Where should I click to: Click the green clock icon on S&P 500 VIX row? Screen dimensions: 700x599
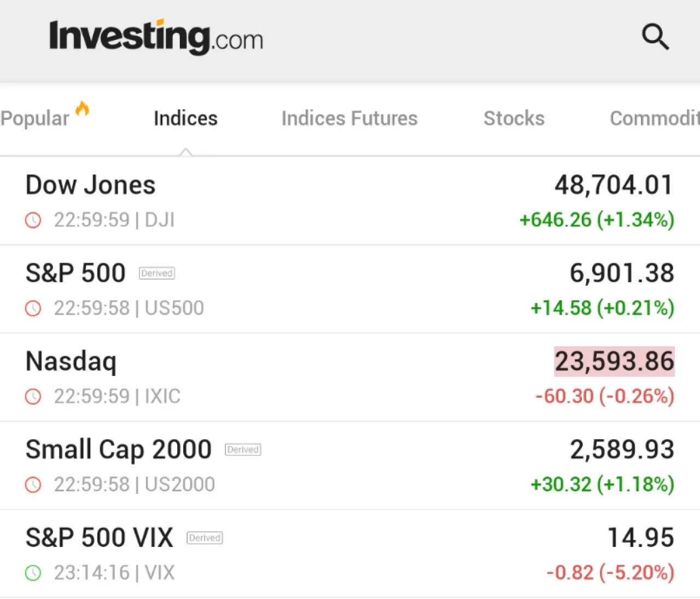pos(33,573)
